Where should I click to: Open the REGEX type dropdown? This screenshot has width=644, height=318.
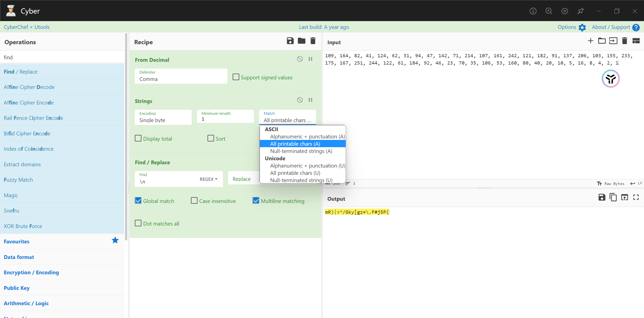pos(209,179)
